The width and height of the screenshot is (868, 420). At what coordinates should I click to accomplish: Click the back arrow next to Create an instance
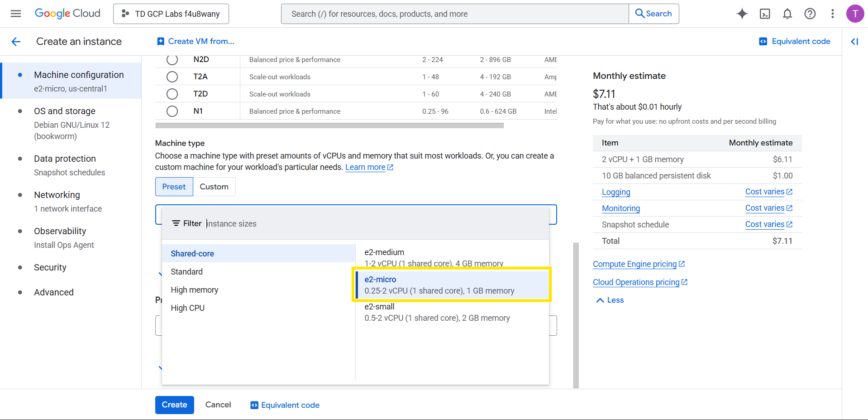click(16, 41)
